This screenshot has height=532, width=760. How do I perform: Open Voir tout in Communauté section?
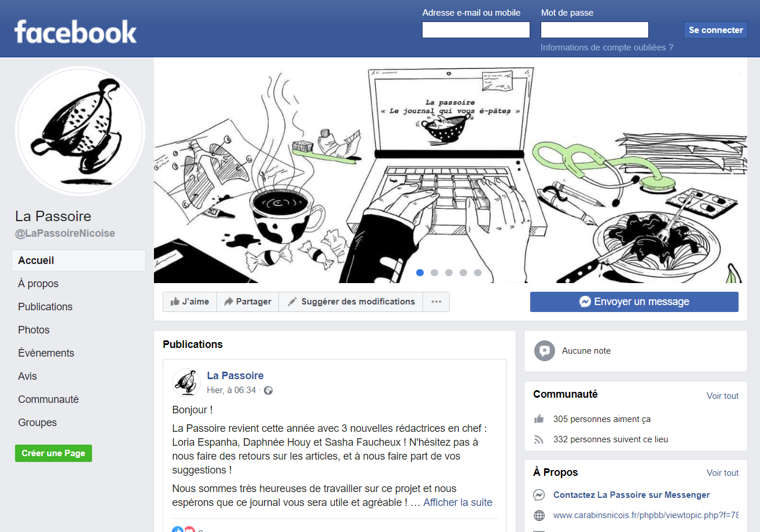coord(722,396)
